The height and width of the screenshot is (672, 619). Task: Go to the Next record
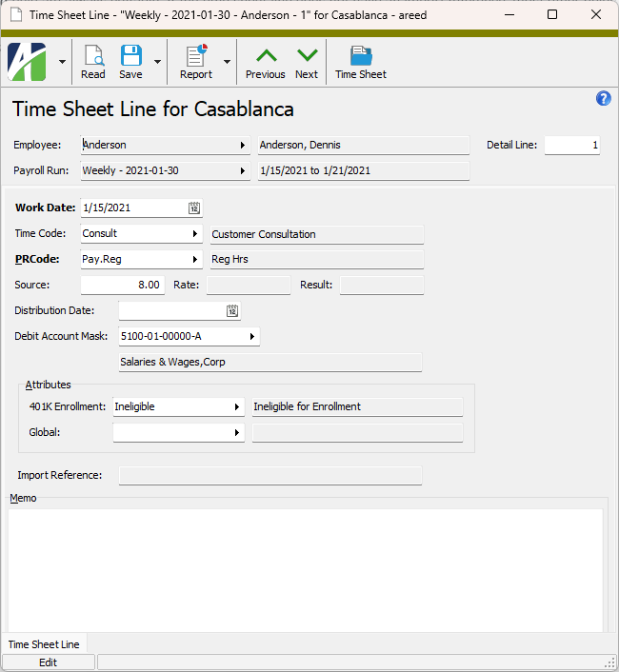click(x=307, y=62)
